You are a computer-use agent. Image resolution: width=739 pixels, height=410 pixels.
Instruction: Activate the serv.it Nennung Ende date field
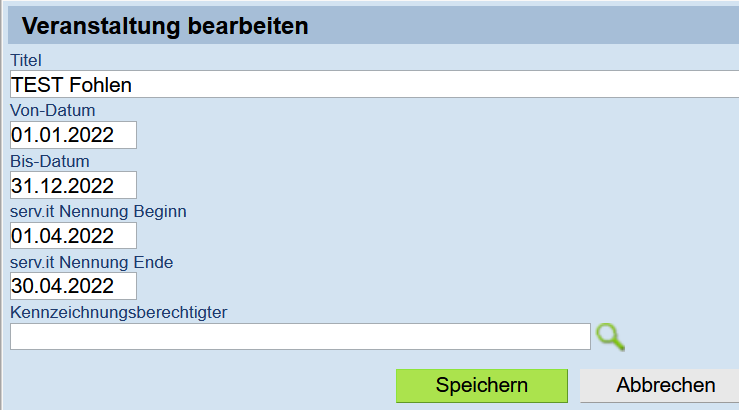(x=74, y=286)
